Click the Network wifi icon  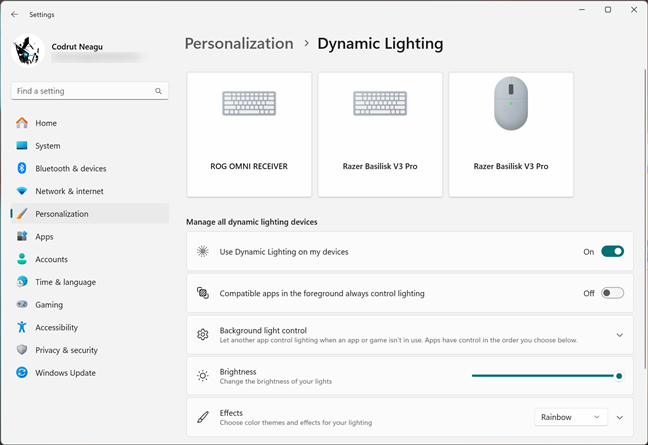[22, 191]
